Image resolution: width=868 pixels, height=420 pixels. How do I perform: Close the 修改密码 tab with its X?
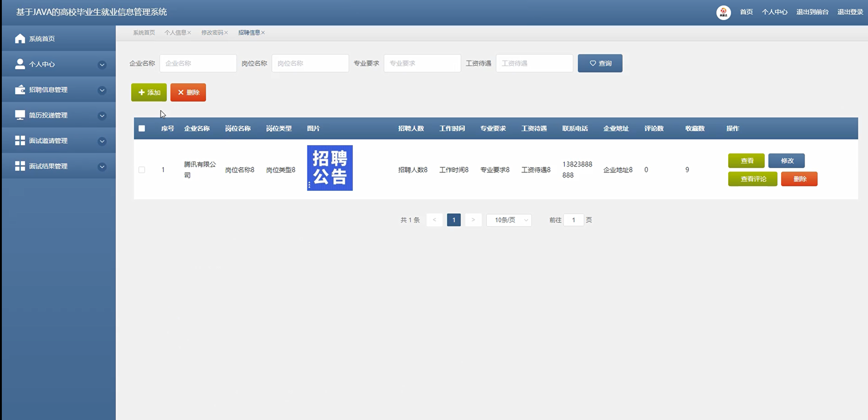tap(226, 33)
